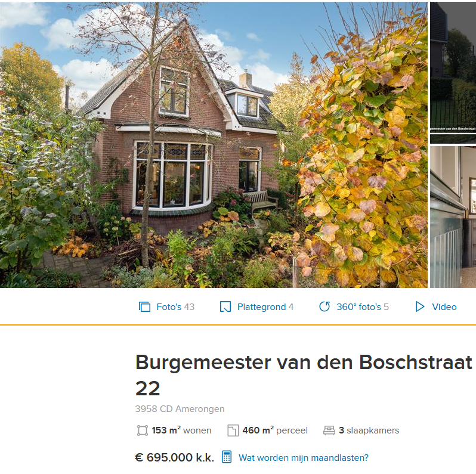Click the video play triangle icon
Image resolution: width=476 pixels, height=474 pixels.
click(x=420, y=307)
